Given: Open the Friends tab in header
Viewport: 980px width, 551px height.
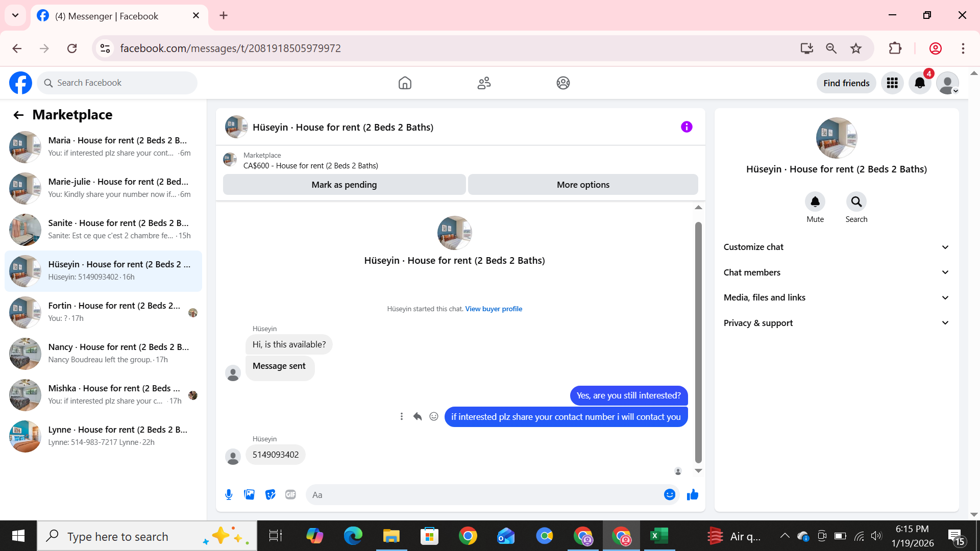Looking at the screenshot, I should (484, 83).
